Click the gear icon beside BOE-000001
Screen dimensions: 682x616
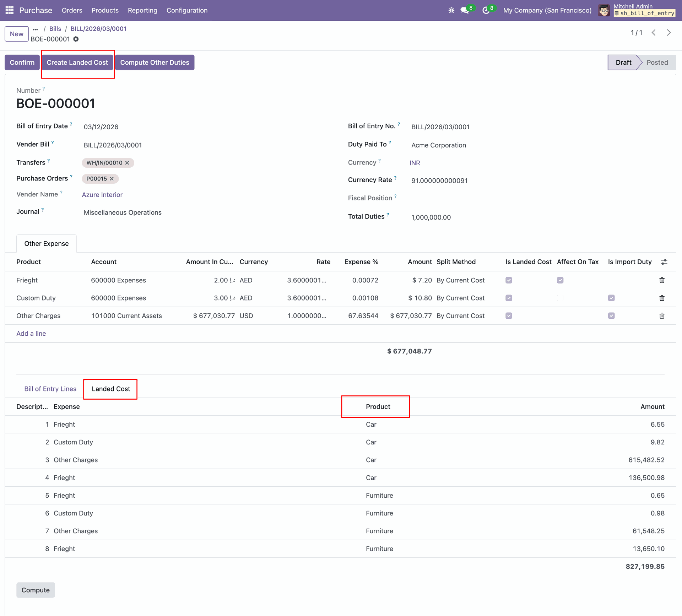click(x=76, y=39)
